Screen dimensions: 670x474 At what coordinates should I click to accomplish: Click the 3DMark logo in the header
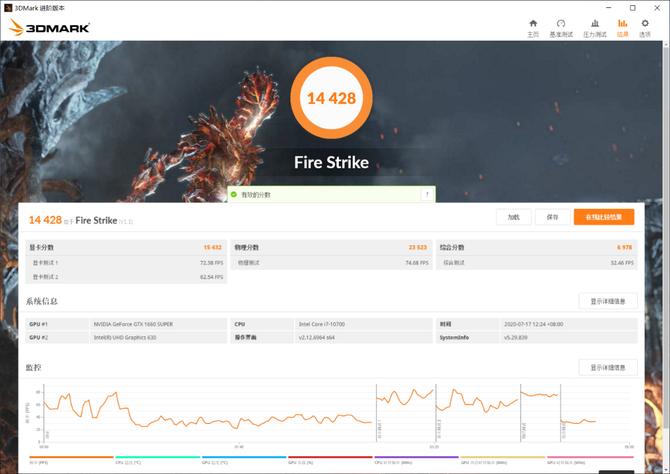[x=49, y=28]
